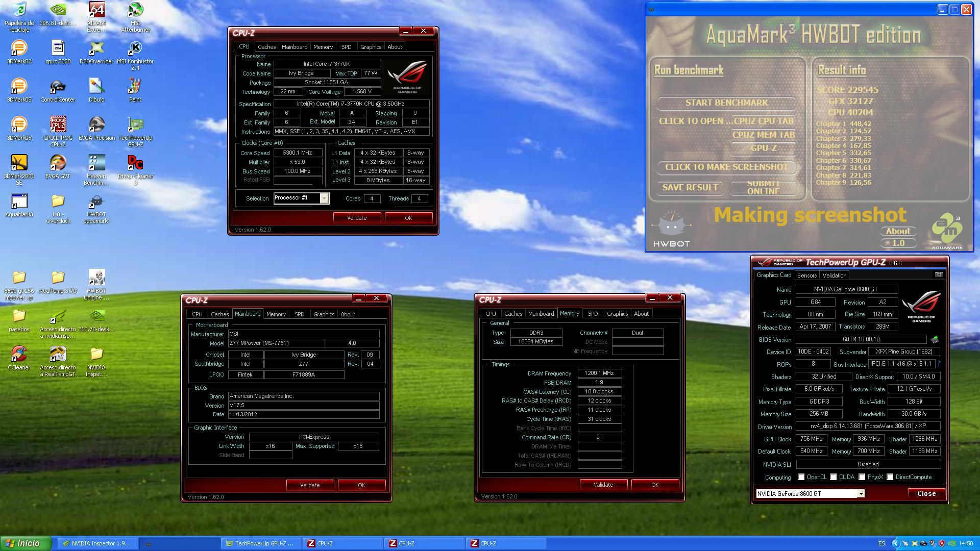This screenshot has width=980, height=551.
Task: Open the 3DMark05 desktop shortcut
Action: pos(19,90)
